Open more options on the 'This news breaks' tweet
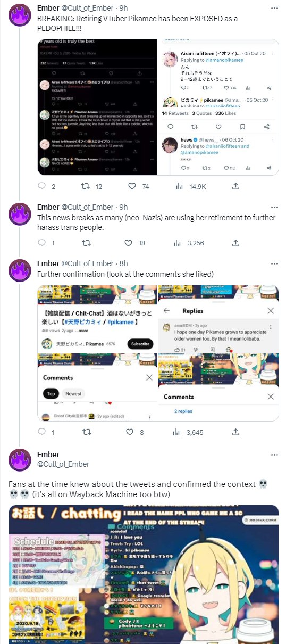The image size is (286, 644). coord(274,207)
